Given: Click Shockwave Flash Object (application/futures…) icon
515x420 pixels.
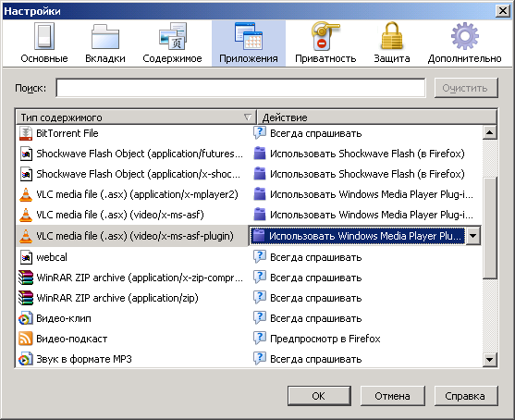Looking at the screenshot, I should [26, 154].
